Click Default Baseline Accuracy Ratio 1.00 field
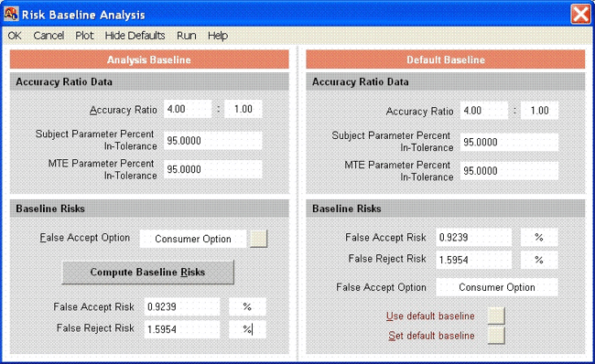Viewport: 595px width, 364px height. 539,111
